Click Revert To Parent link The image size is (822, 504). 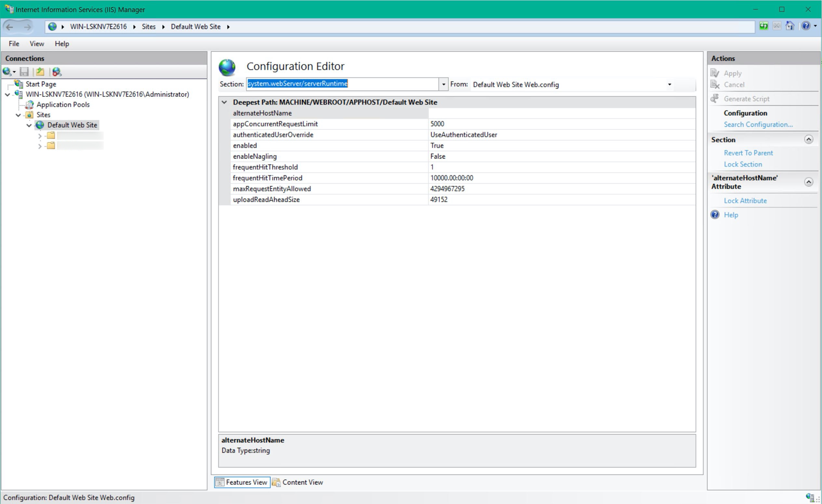(x=748, y=153)
